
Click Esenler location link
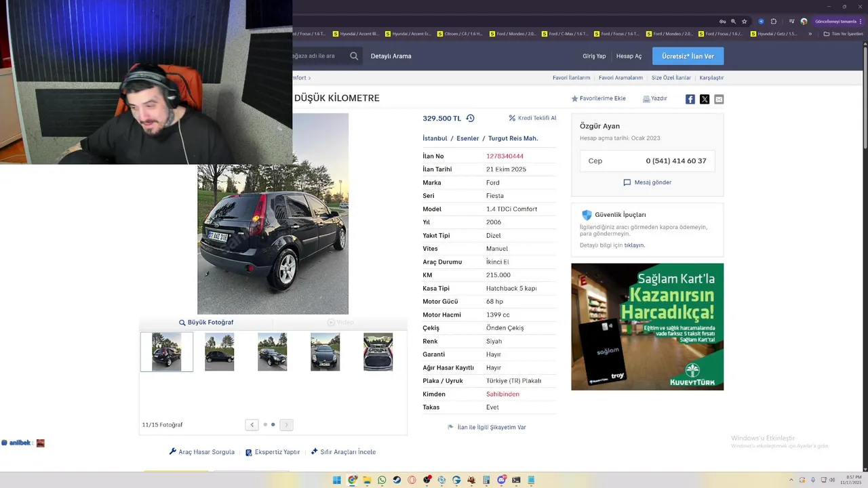pos(468,138)
